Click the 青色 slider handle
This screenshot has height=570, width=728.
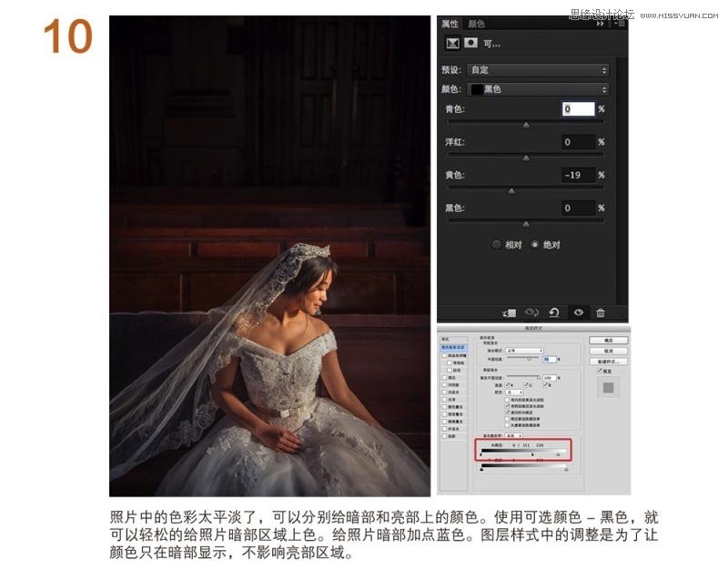(x=526, y=125)
